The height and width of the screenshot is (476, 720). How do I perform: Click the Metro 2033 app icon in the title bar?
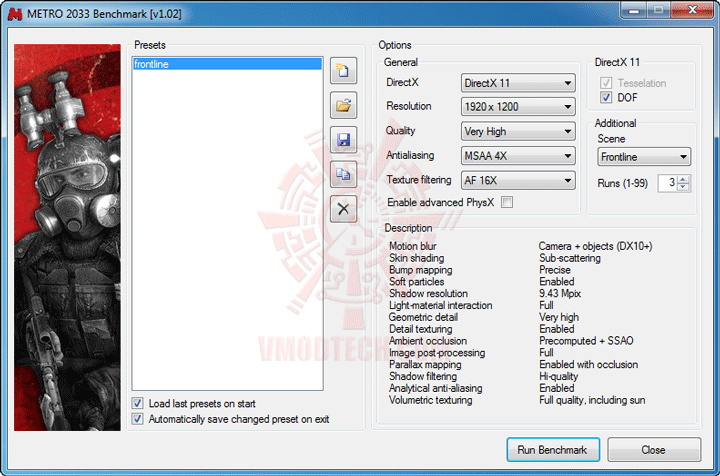point(15,14)
